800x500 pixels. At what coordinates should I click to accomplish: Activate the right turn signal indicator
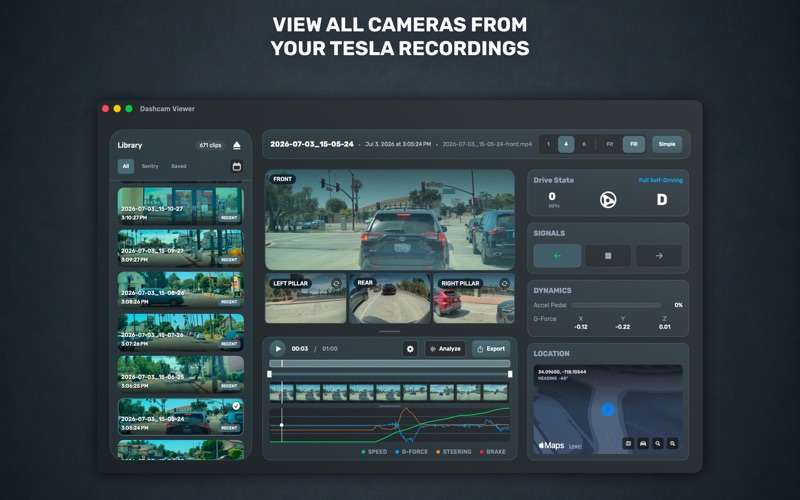[x=659, y=256]
